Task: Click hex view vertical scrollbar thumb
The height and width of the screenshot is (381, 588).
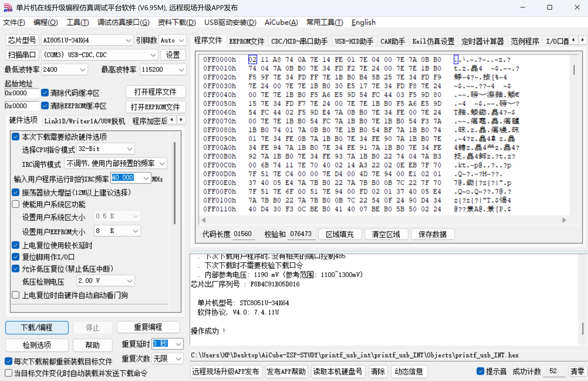Action: [x=574, y=70]
